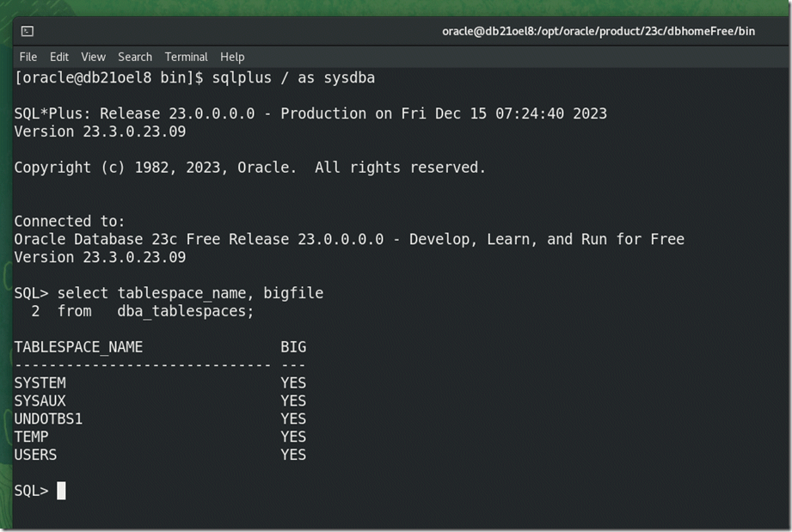Viewport: 792px width, 532px height.
Task: Click the USERS tablespace name
Action: pos(35,455)
